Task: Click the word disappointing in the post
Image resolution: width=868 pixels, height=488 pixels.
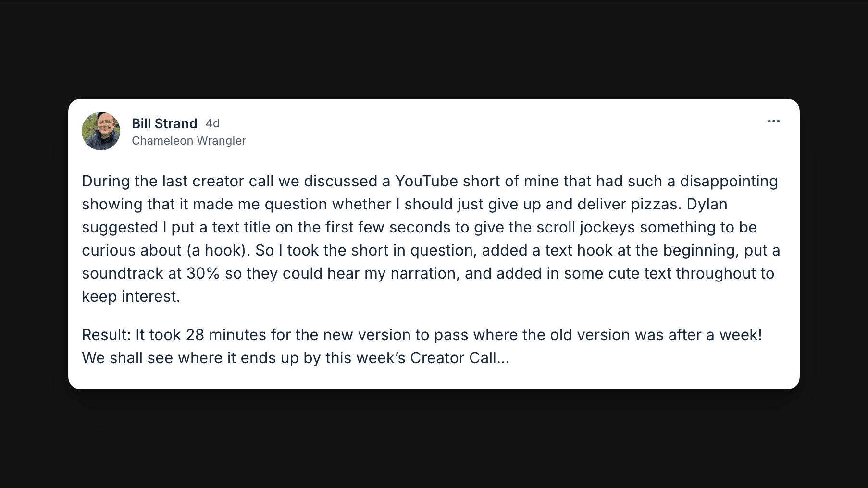Action: click(x=729, y=181)
